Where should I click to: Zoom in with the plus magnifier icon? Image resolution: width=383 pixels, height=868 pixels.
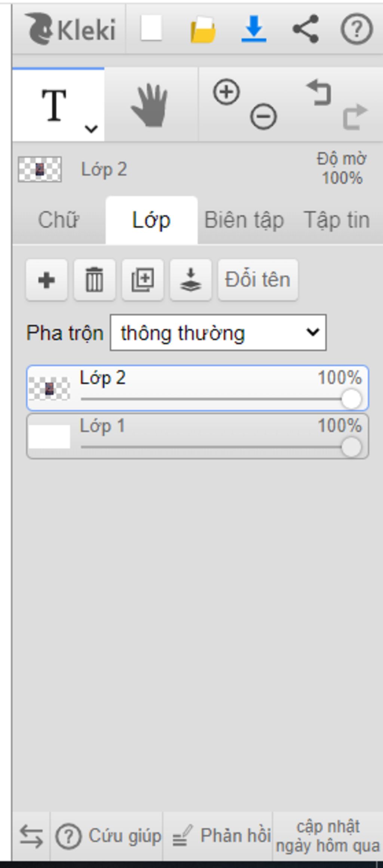(x=226, y=92)
